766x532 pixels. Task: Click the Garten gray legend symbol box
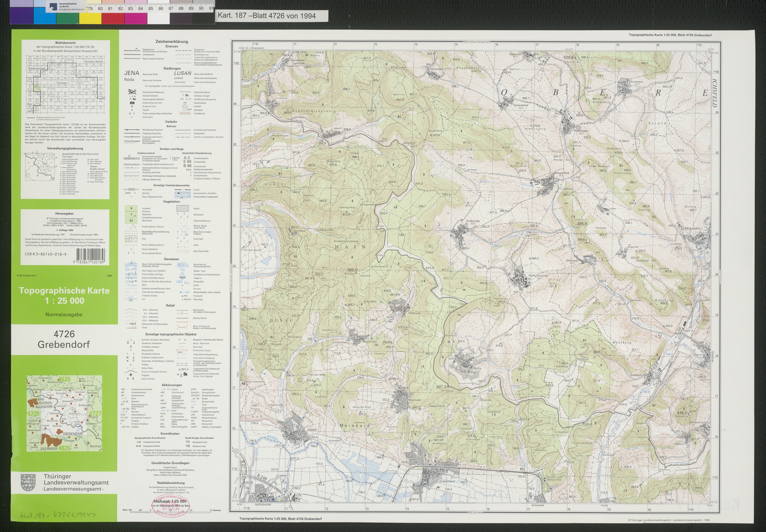pos(183,208)
